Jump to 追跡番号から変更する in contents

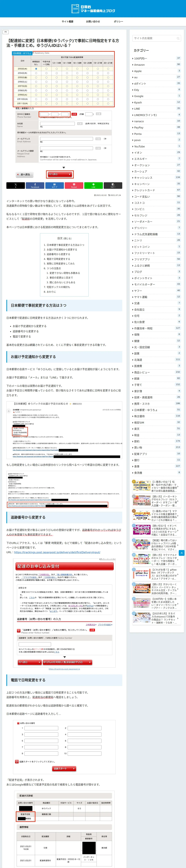58,254
